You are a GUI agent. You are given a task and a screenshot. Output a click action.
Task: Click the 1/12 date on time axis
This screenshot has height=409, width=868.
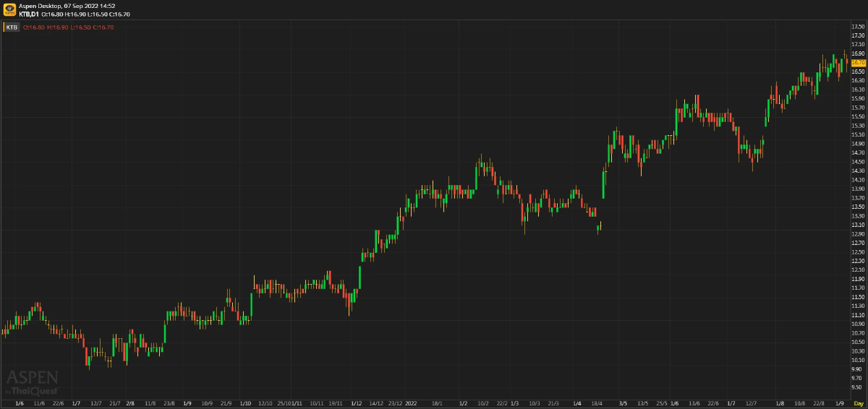tap(355, 402)
